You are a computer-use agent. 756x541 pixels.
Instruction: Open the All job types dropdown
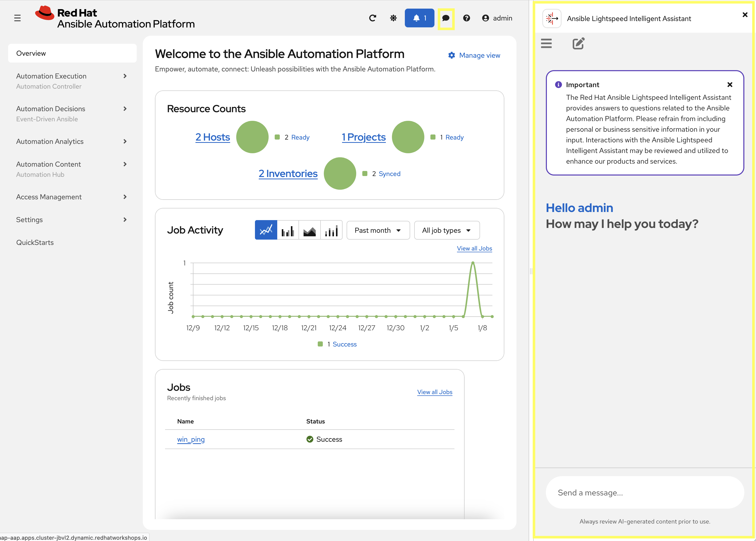point(447,230)
